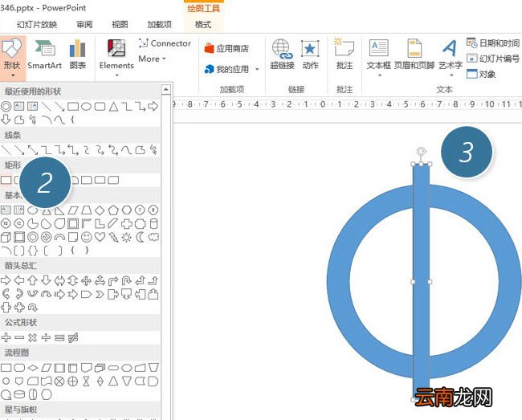Select flowchart Magnetic Disk shape
Image resolution: width=522 pixels, height=420 pixels.
[x=19, y=395]
